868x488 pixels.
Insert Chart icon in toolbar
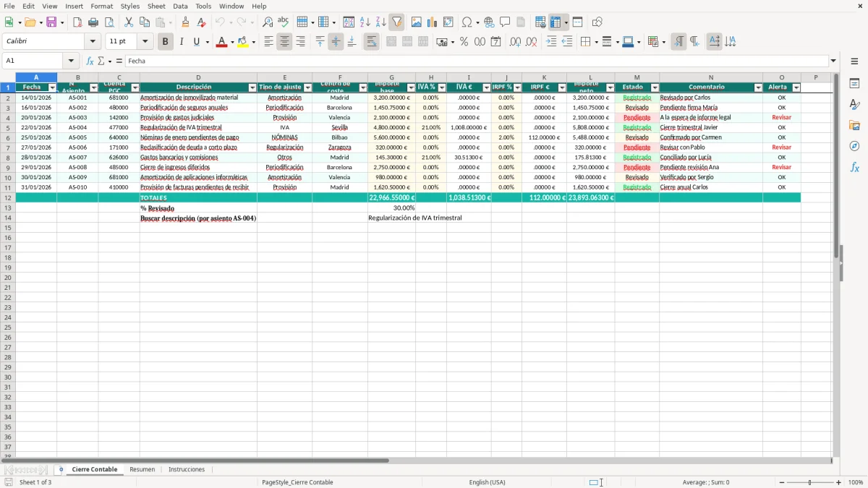[x=433, y=22]
